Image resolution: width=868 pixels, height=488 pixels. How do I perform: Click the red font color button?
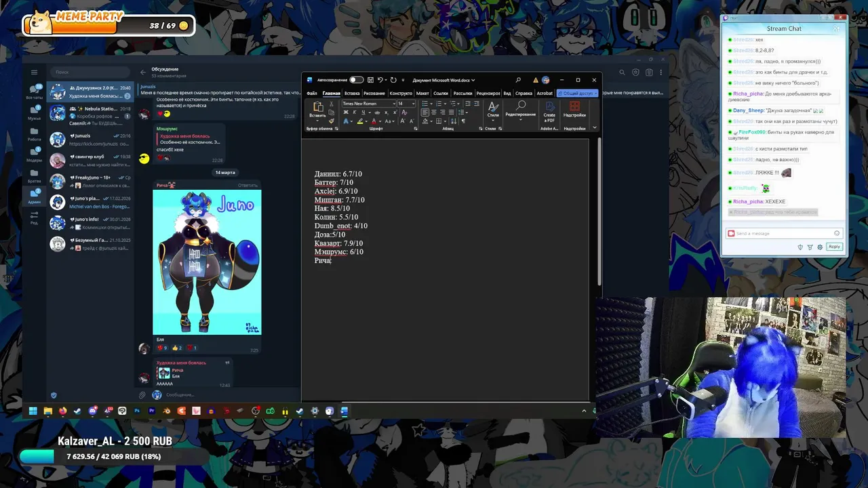(374, 121)
